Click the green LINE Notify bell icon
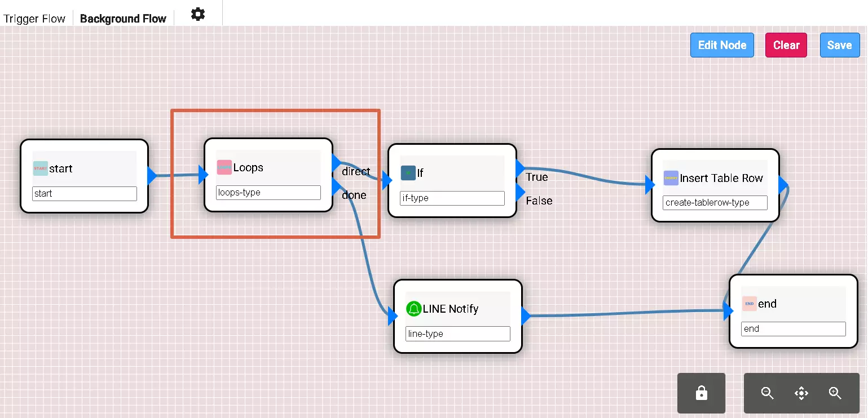Screen dimensions: 868x418 tap(414, 309)
